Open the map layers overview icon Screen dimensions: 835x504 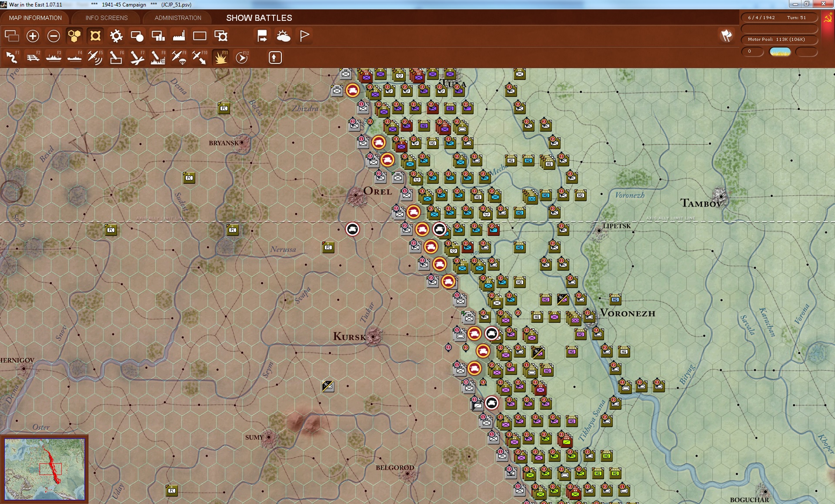12,36
